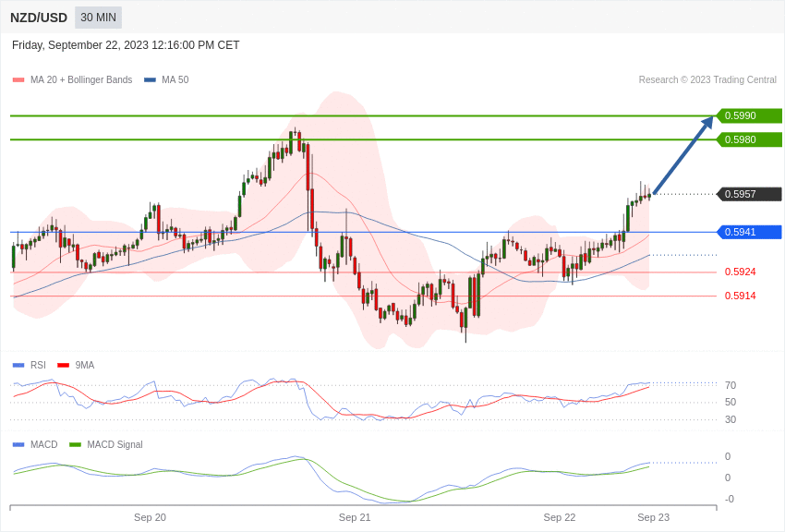Image resolution: width=785 pixels, height=532 pixels.
Task: Click the 9MA legend label
Action: click(x=85, y=366)
